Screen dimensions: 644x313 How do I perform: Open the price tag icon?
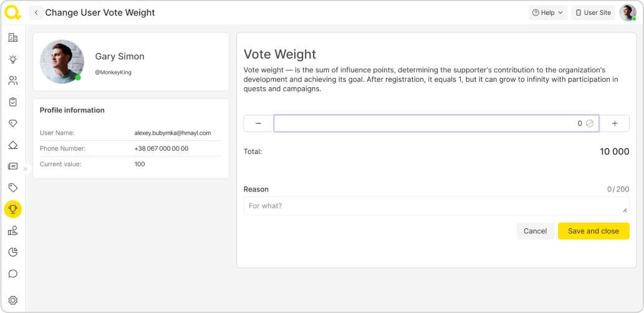12,188
